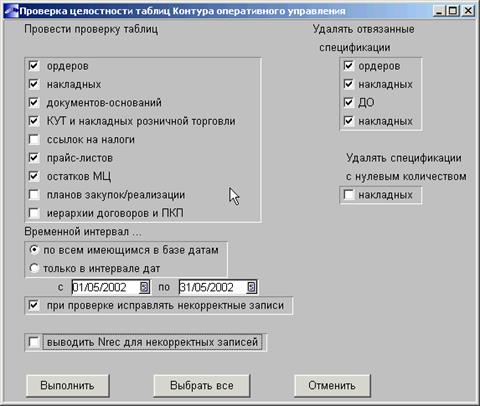Toggle 'ордеров' under 'Удалять отвязанные спецификации'
The height and width of the screenshot is (406, 480).
click(x=349, y=66)
